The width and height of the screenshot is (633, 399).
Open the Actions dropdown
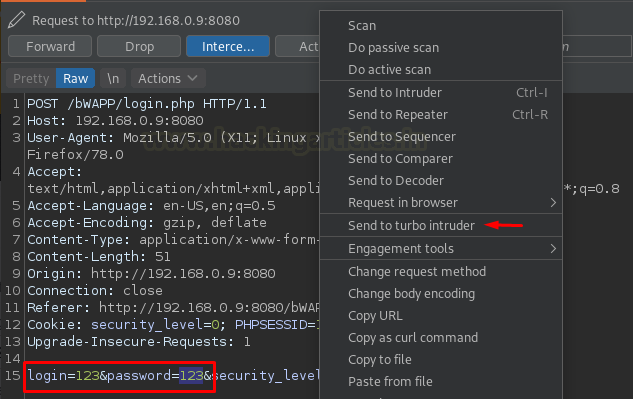click(x=168, y=78)
